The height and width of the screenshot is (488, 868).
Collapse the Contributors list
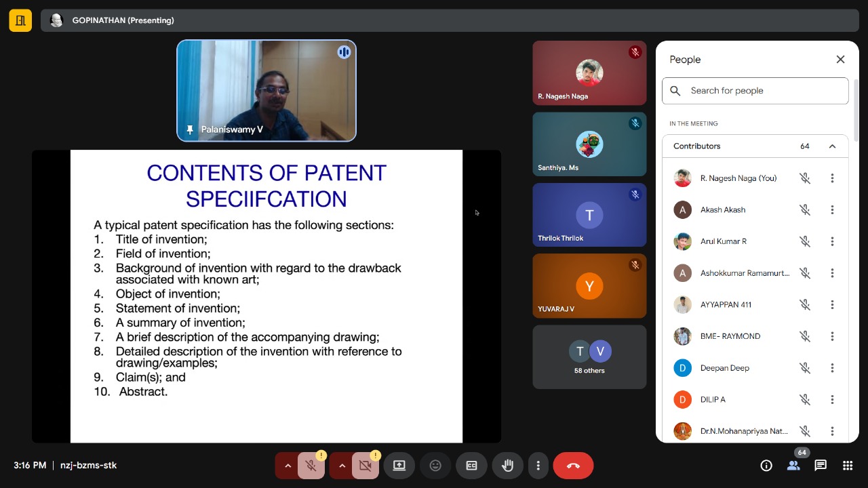click(x=832, y=146)
